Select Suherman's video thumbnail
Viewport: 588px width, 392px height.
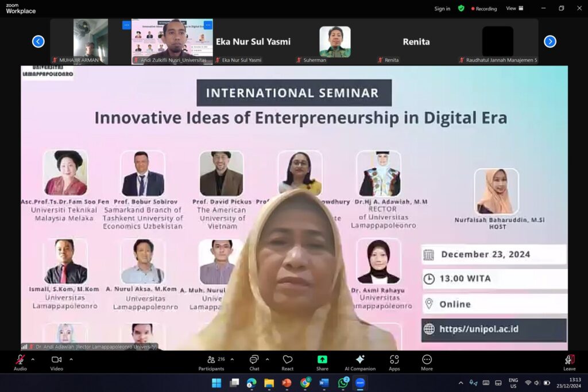(335, 41)
